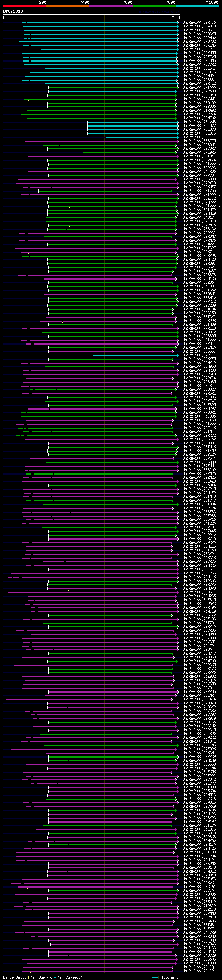Click the label UniRef100_A8E378
The image size is (222, 980).
coord(199,129)
